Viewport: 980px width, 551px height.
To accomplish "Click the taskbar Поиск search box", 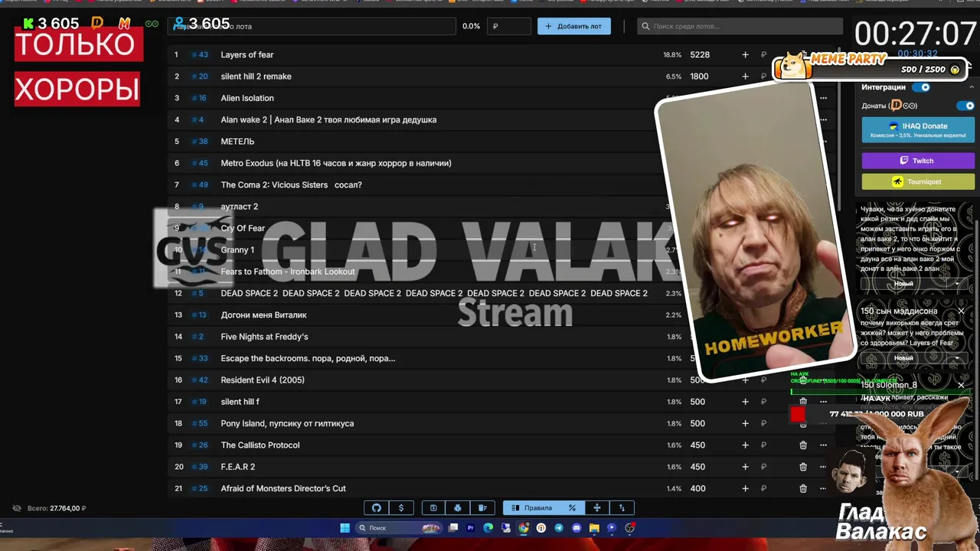I will pyautogui.click(x=399, y=528).
